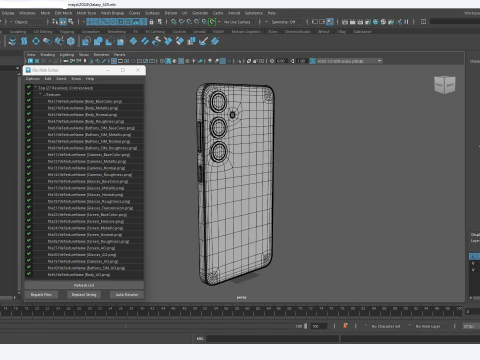Open the Arnold menu in main menu bar
Screen dimensions: 480x360
[234, 13]
